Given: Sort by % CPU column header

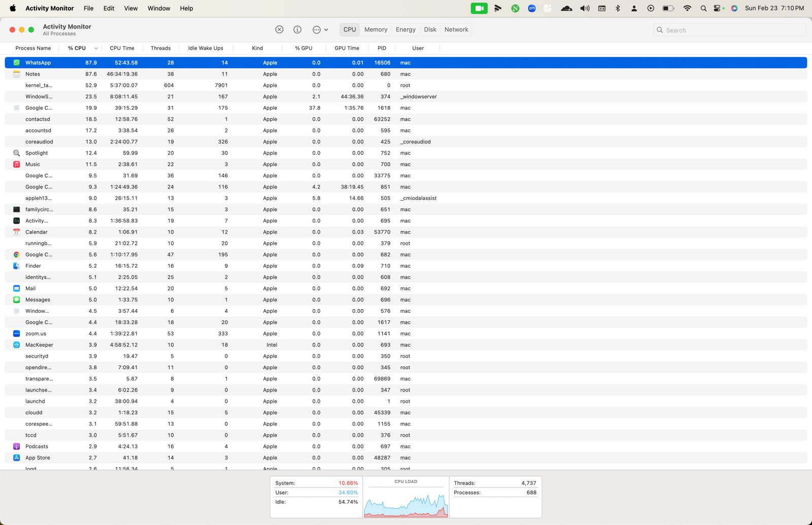Looking at the screenshot, I should [x=79, y=48].
